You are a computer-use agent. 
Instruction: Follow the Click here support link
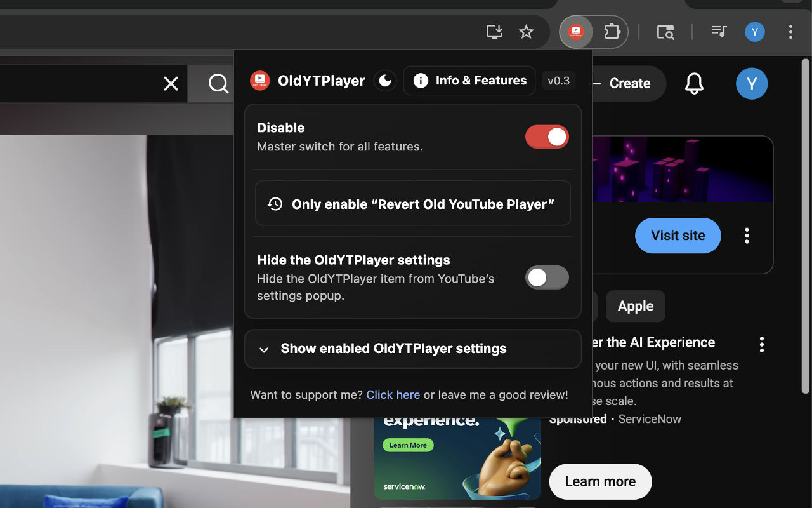pos(393,394)
